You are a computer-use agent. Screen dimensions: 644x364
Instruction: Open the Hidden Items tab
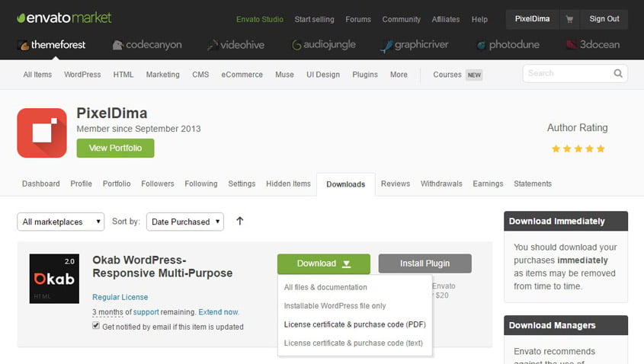click(x=288, y=184)
